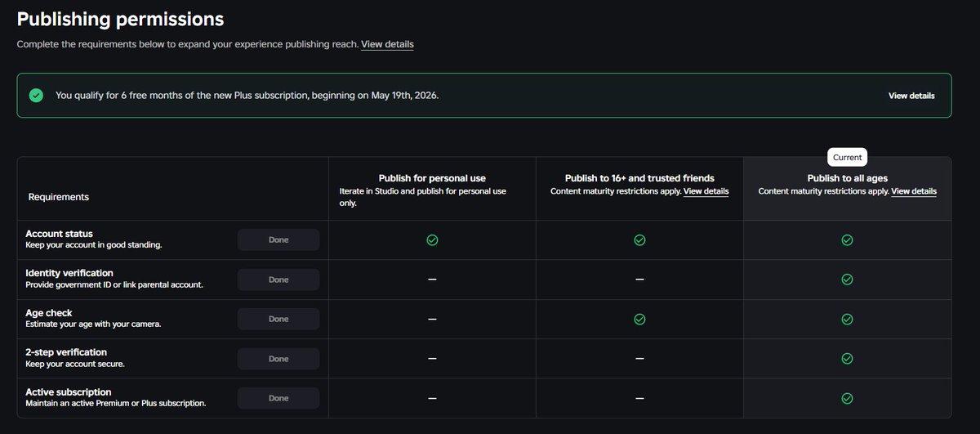980x434 pixels.
Task: Click Identity verification dash under Publish to 16+
Action: pyautogui.click(x=639, y=280)
